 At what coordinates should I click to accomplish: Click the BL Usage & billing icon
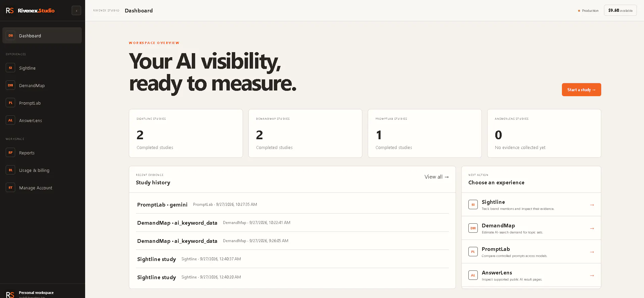pos(10,170)
